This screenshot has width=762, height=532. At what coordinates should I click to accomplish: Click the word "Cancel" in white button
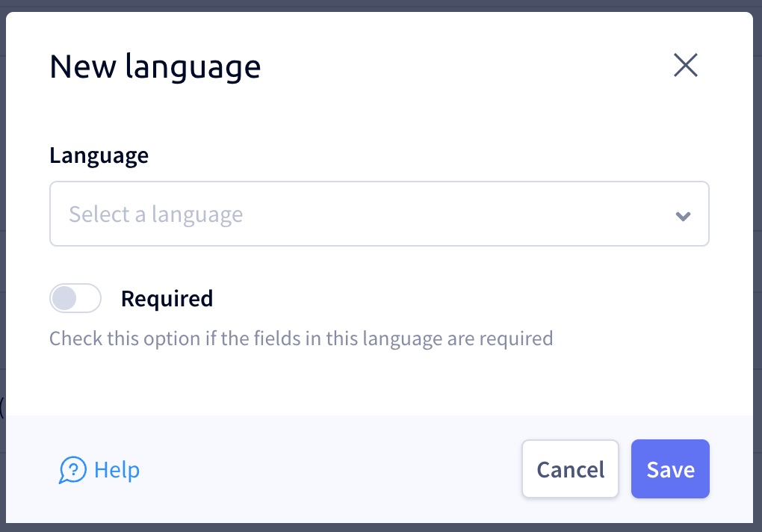click(571, 470)
